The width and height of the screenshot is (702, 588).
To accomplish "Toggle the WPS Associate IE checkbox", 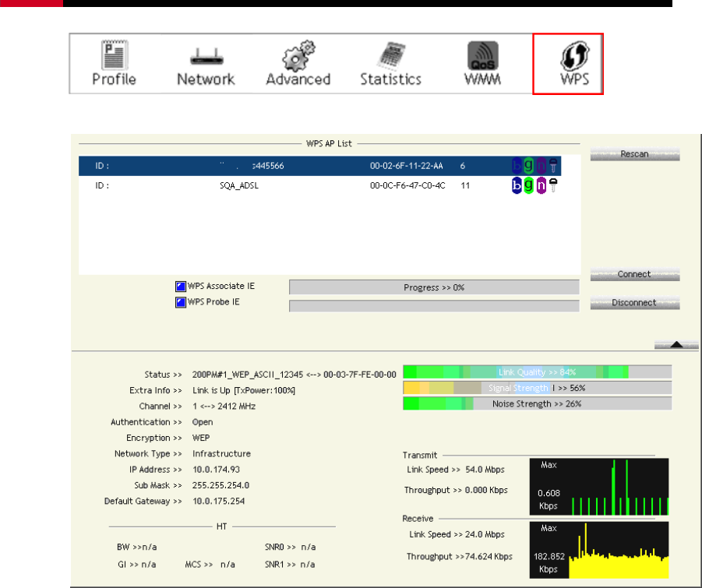I will (180, 287).
